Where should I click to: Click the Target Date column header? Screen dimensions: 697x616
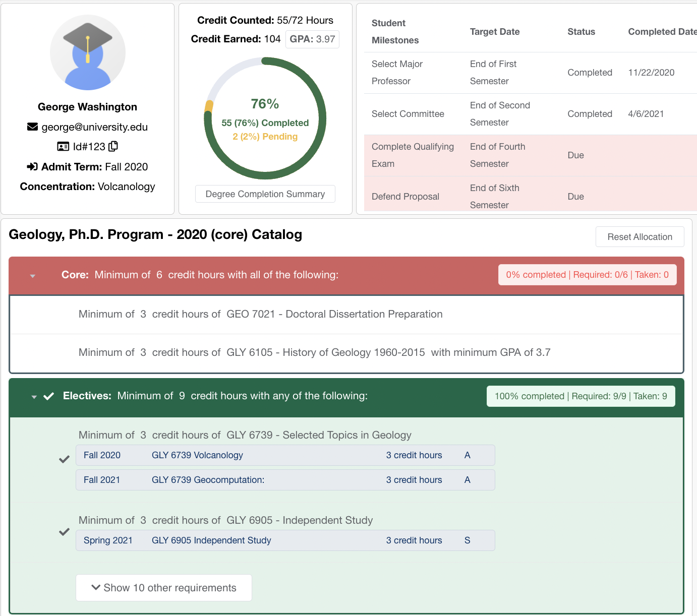pyautogui.click(x=494, y=32)
